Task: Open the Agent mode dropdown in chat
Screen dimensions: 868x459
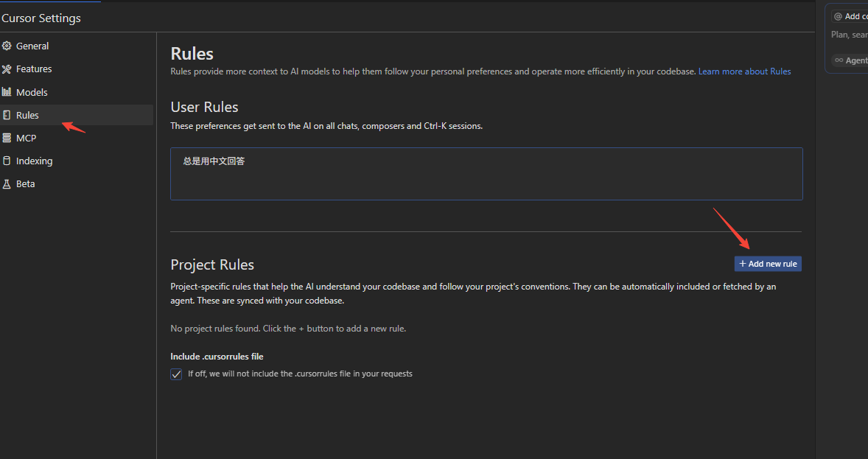Action: tap(850, 60)
